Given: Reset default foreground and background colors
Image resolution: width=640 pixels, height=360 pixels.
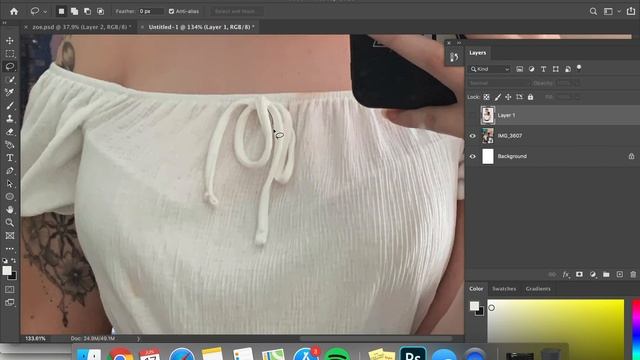Looking at the screenshot, I should coord(5,260).
